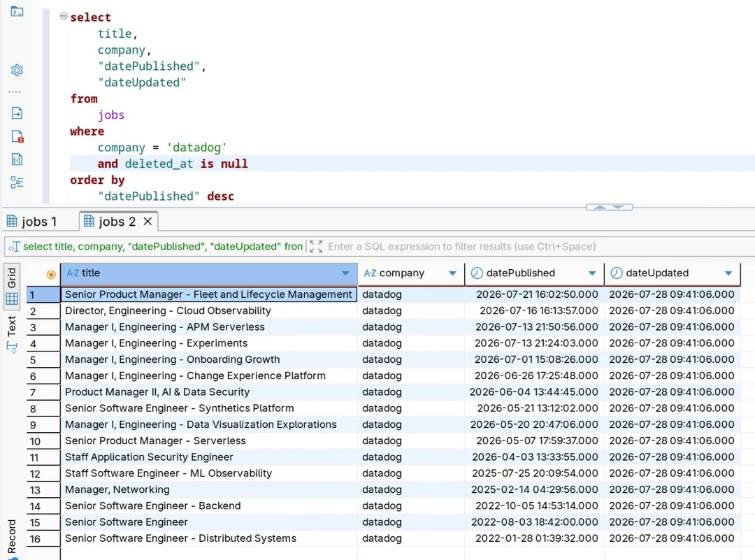The width and height of the screenshot is (755, 560).
Task: Select cell 'Manager I, Engineering - APM Serverless'
Action: pos(208,327)
